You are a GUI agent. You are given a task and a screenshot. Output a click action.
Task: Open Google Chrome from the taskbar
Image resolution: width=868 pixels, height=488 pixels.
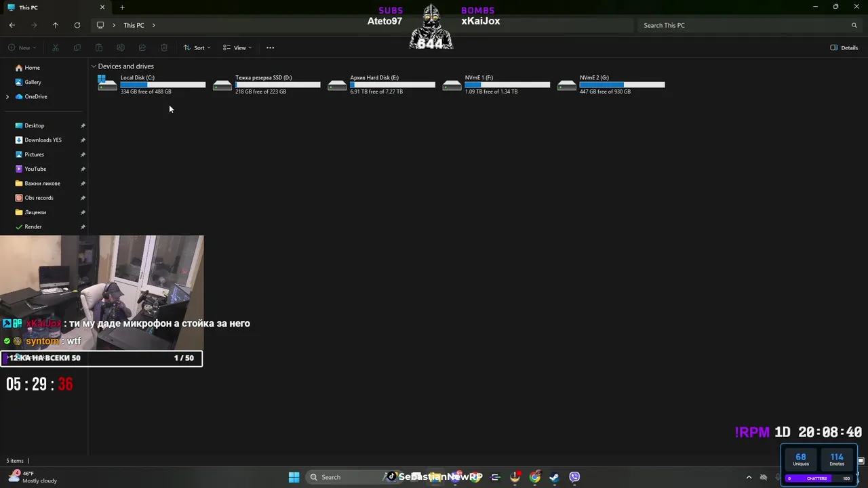click(x=535, y=477)
